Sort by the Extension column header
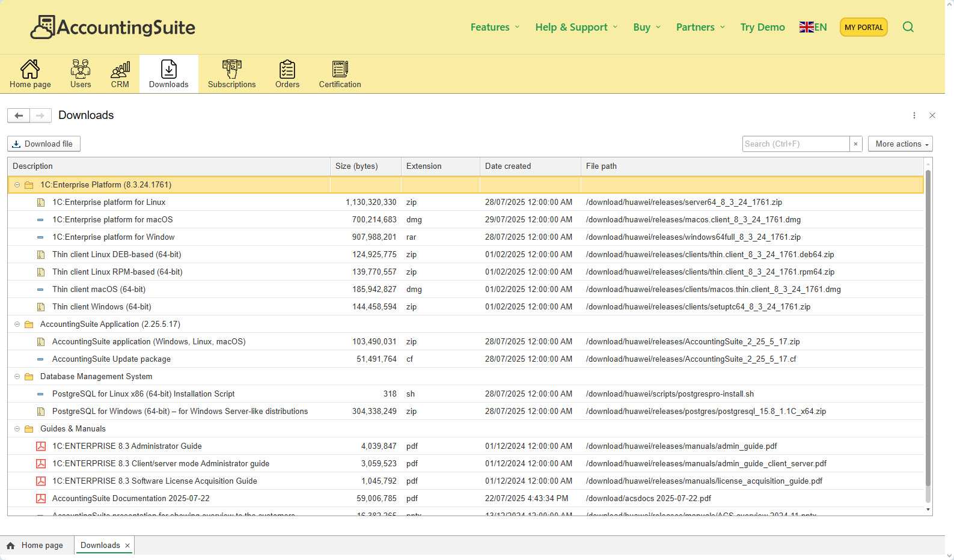954x560 pixels. pos(441,166)
